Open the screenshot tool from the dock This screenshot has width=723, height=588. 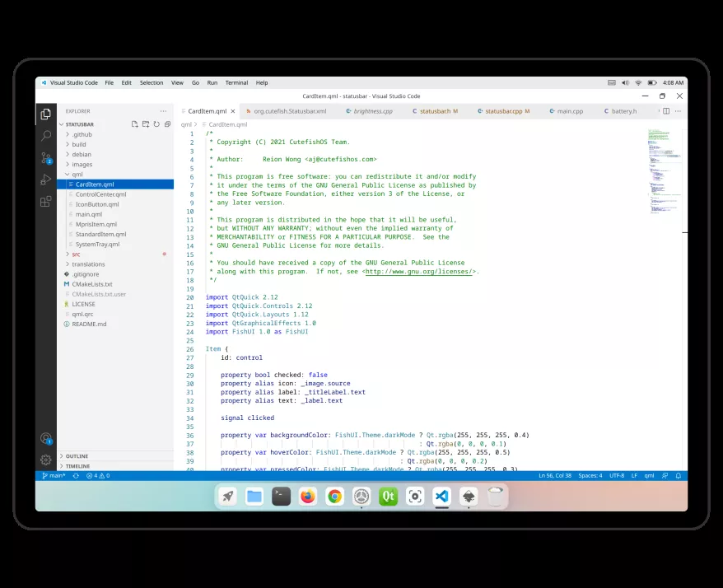pos(415,497)
